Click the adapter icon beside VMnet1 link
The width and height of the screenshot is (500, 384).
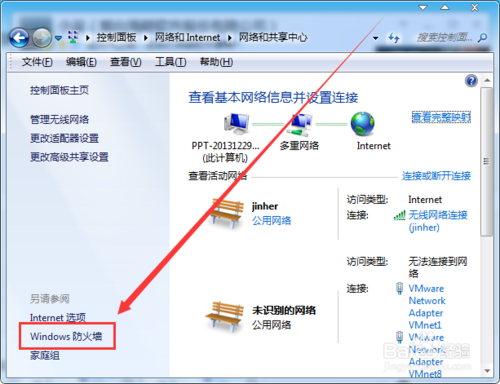tap(399, 288)
